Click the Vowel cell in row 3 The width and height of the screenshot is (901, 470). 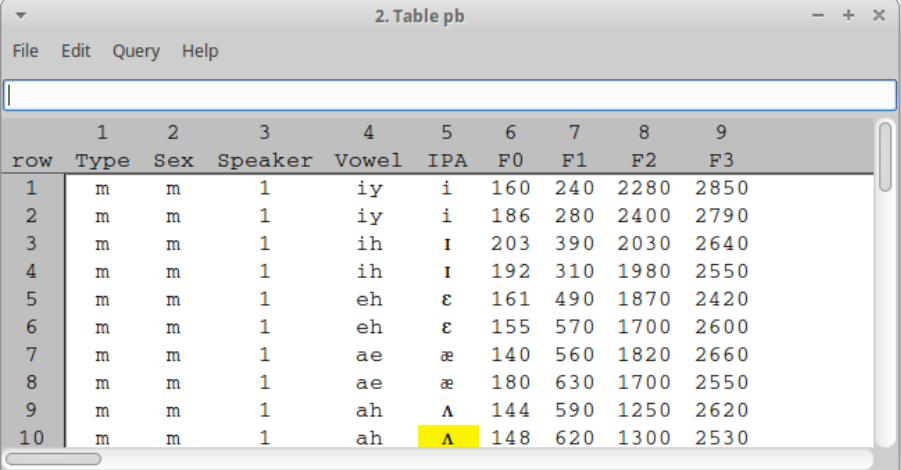pos(369,244)
